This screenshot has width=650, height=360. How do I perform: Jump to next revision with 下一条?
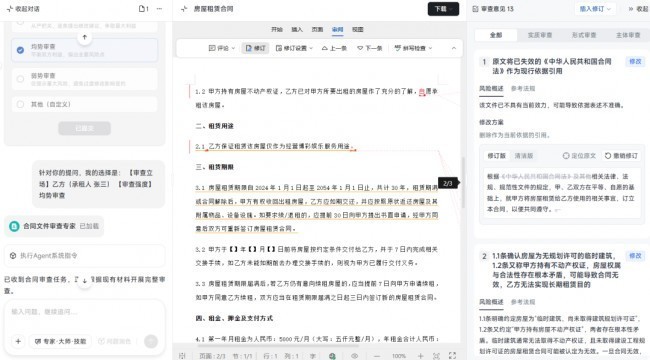[x=370, y=48]
